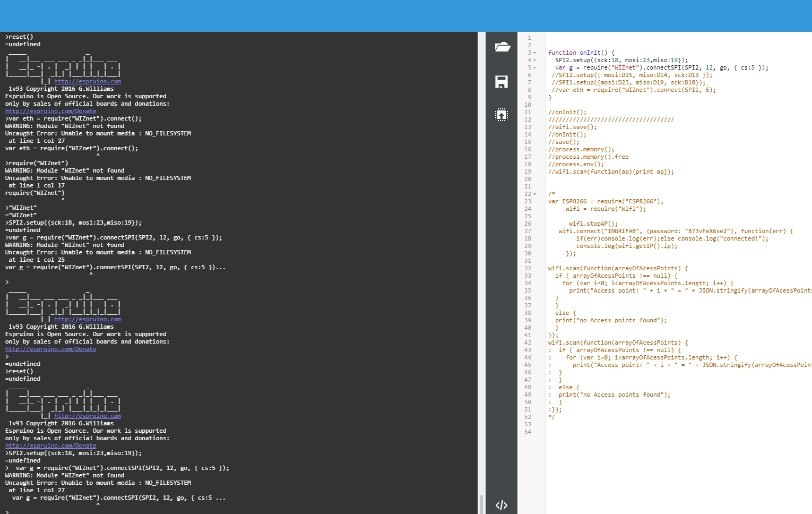Open a file with the folder icon

502,47
